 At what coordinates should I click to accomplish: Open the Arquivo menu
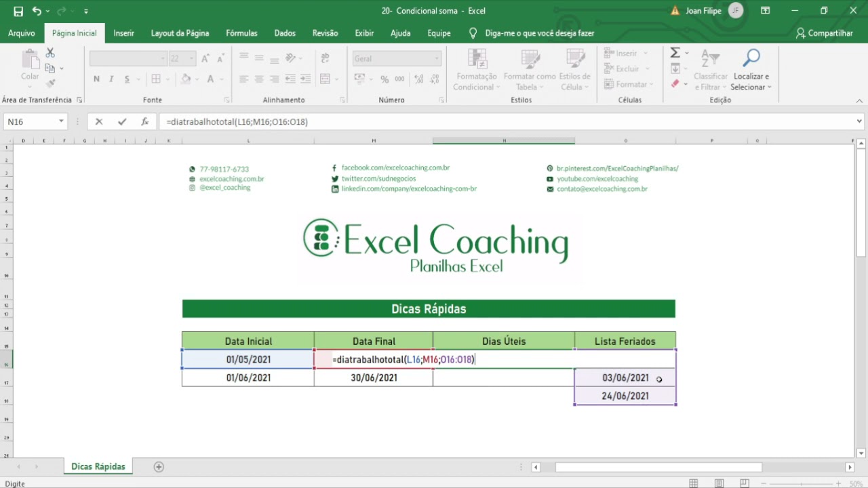click(22, 33)
